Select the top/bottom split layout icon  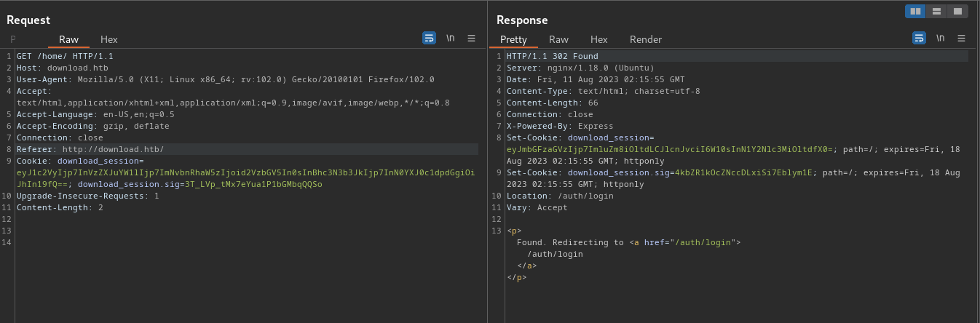pyautogui.click(x=936, y=11)
